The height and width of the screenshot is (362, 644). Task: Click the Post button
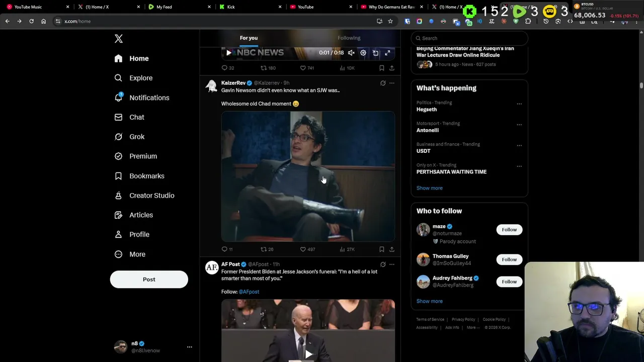[149, 280]
